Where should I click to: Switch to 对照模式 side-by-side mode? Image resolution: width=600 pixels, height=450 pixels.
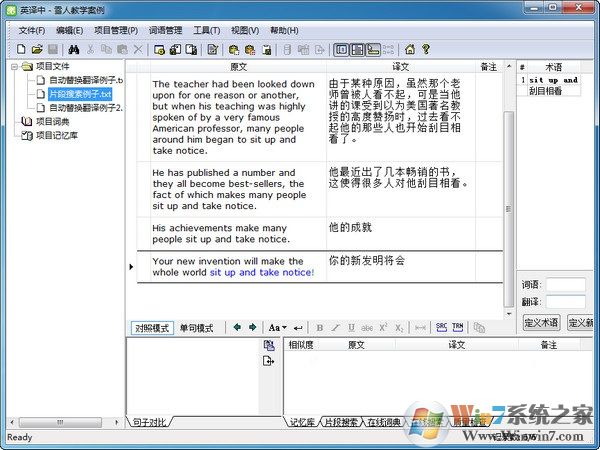[152, 328]
